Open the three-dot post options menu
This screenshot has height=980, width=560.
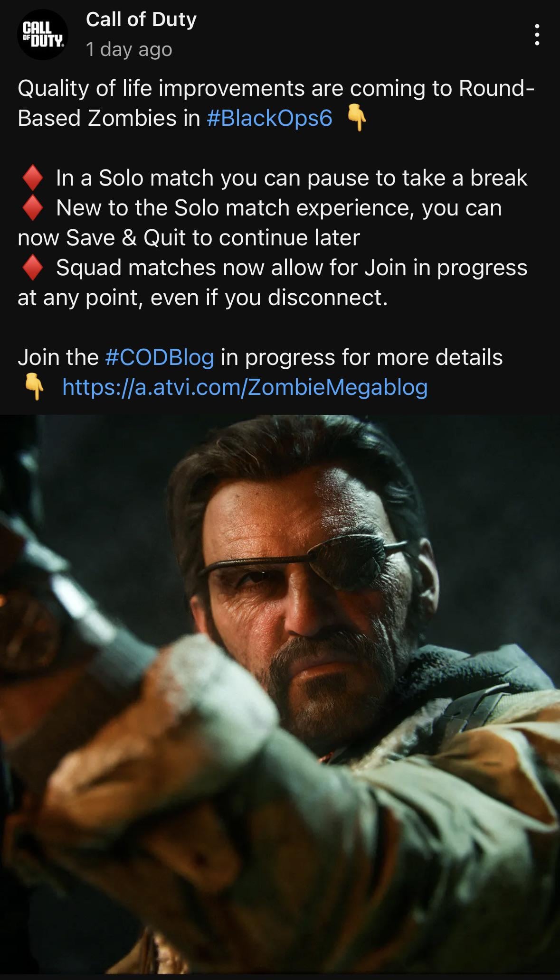pyautogui.click(x=537, y=35)
